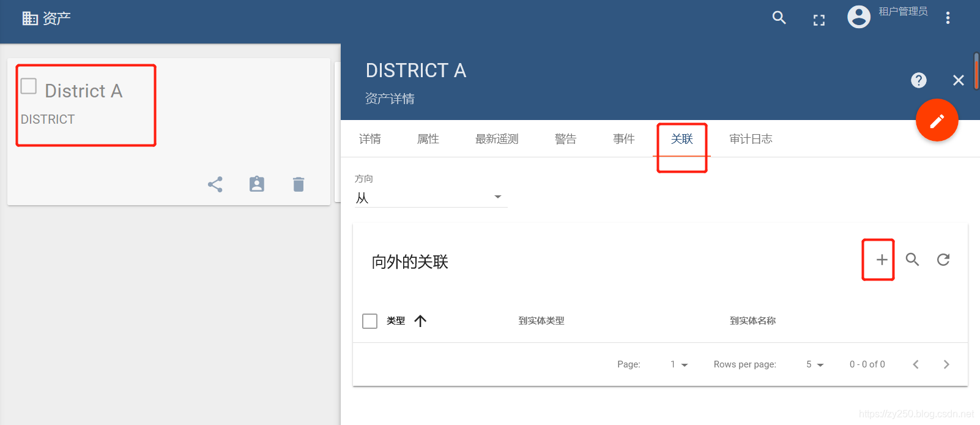
Task: Click the 资产 assets icon in header
Action: pos(30,18)
